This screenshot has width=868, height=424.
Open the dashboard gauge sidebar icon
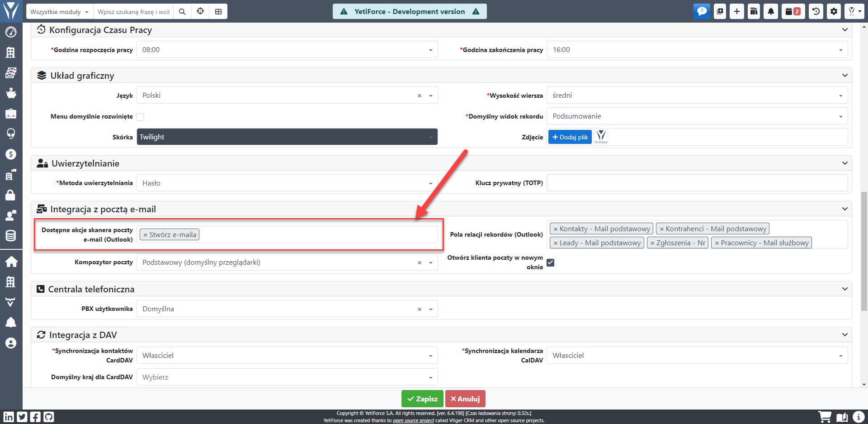(11, 32)
